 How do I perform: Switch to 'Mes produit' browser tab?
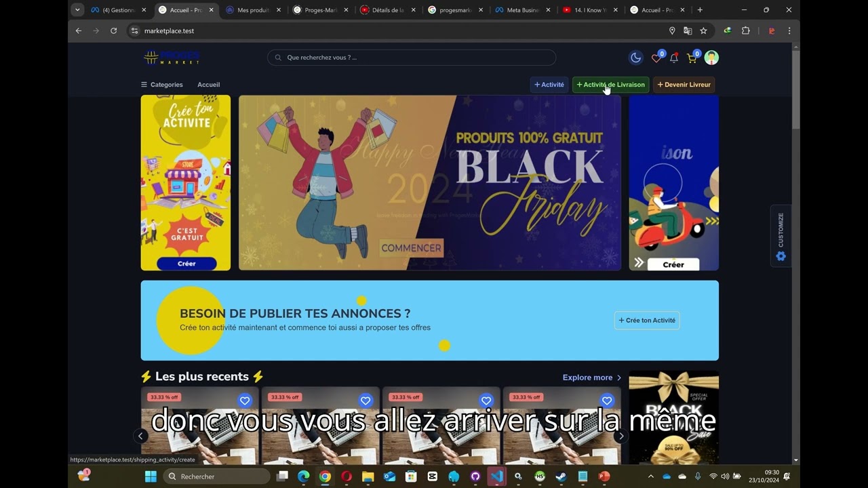(x=254, y=10)
